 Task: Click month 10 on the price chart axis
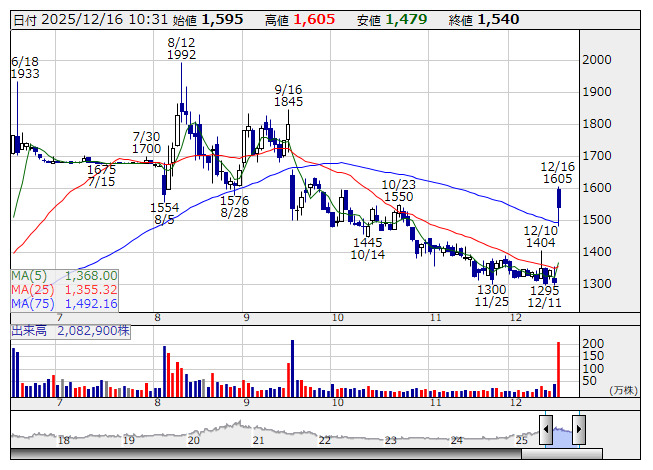coord(338,318)
